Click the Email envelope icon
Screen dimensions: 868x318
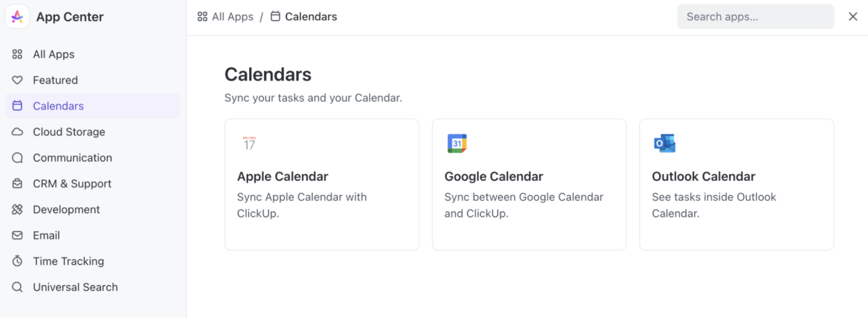pyautogui.click(x=17, y=236)
